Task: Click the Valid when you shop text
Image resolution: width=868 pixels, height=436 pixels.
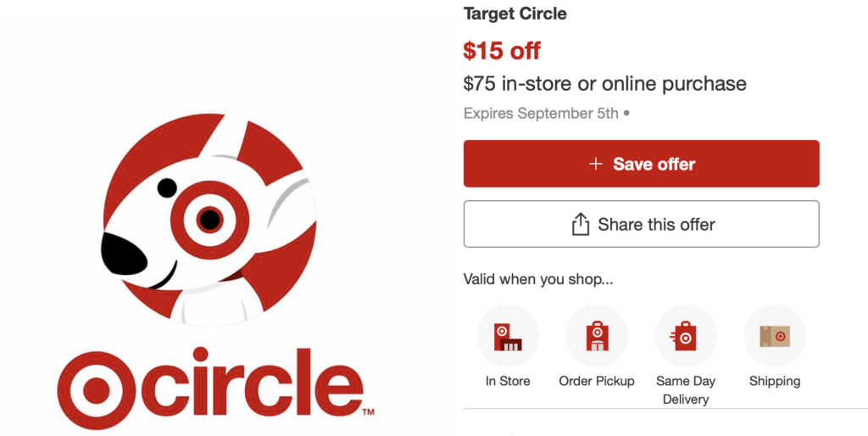Action: 538,279
